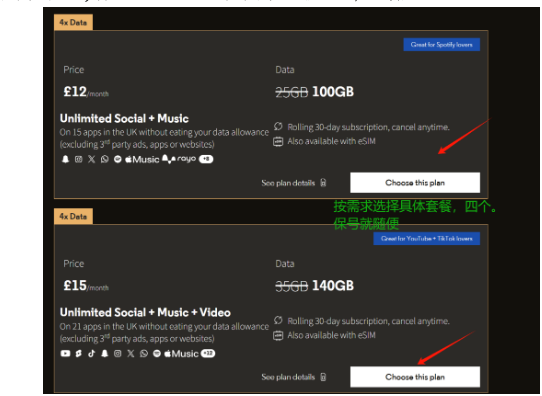Click the £15/month price

[86, 286]
